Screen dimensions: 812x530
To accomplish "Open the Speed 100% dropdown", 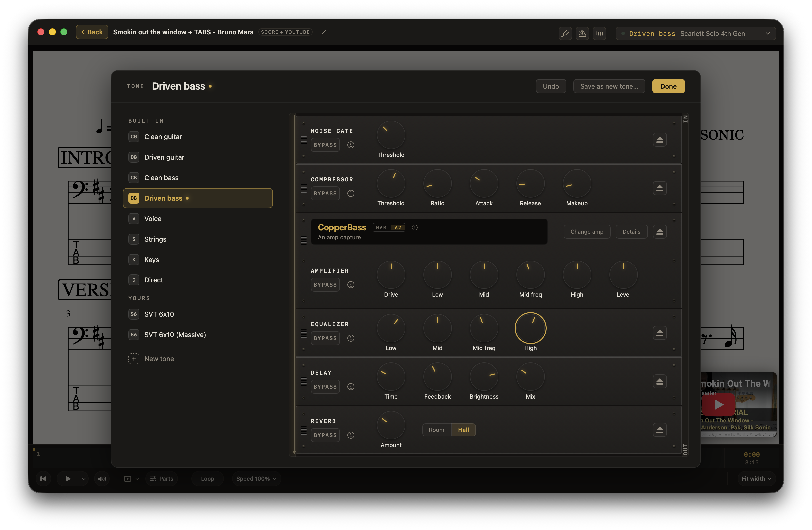I will 256,479.
